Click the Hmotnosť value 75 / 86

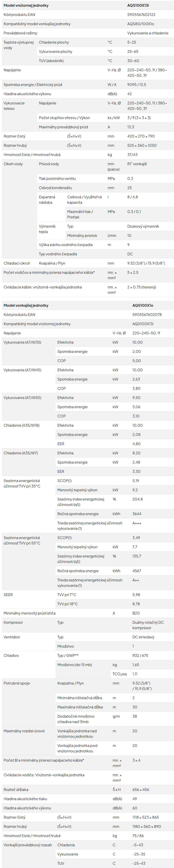point(138,835)
